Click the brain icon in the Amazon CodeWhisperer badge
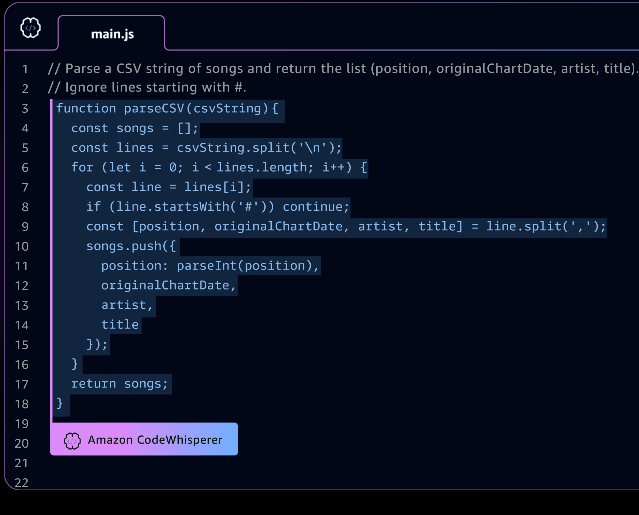The width and height of the screenshot is (639, 515). tap(72, 440)
